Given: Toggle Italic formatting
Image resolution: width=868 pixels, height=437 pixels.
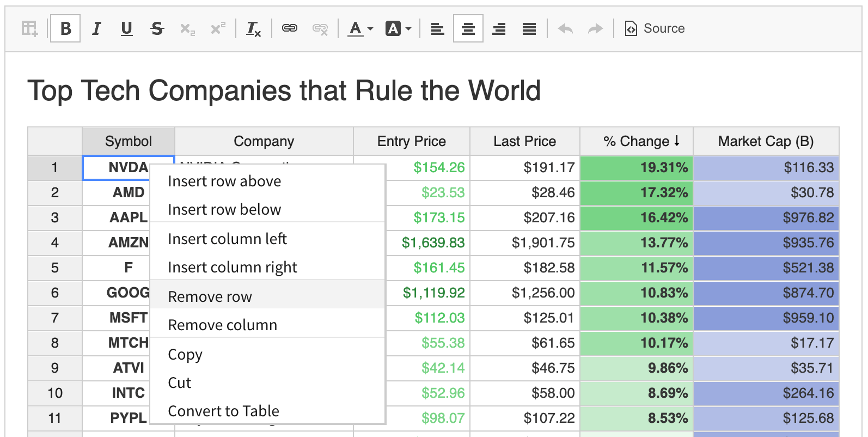Looking at the screenshot, I should pyautogui.click(x=96, y=28).
